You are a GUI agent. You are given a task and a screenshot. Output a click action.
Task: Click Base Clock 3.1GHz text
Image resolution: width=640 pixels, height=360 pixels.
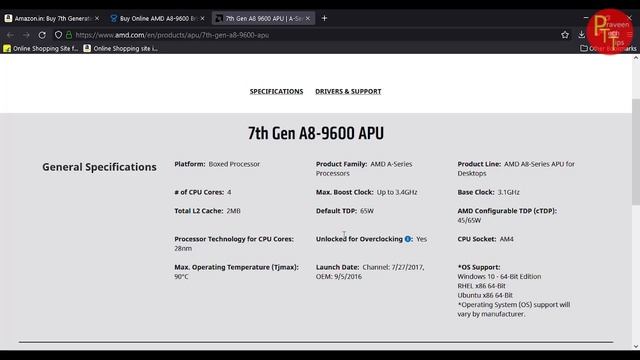[489, 192]
